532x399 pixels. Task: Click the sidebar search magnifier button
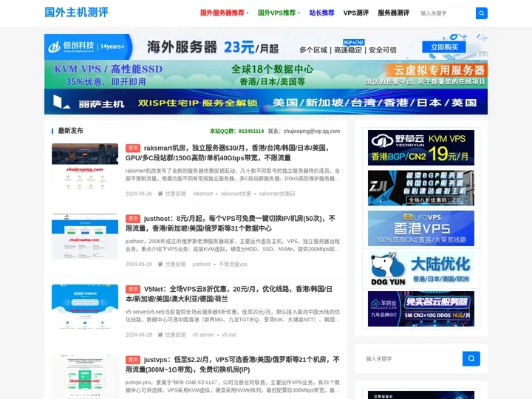pyautogui.click(x=471, y=358)
